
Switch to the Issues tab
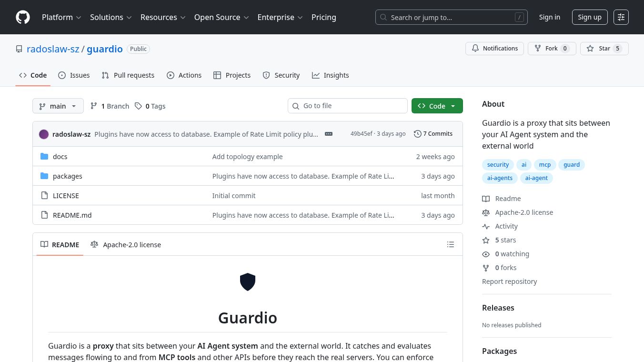(74, 75)
